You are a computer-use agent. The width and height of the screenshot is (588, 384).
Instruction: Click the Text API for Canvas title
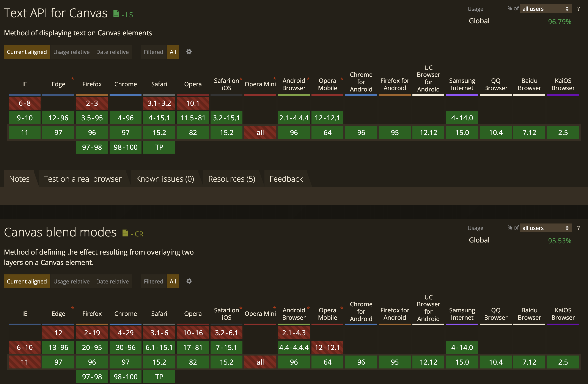click(x=56, y=13)
